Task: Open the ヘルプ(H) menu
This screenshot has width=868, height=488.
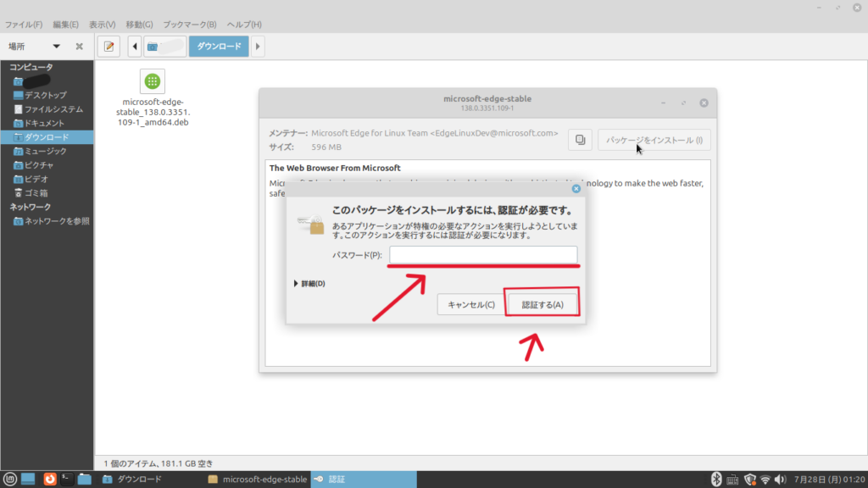Action: [244, 25]
